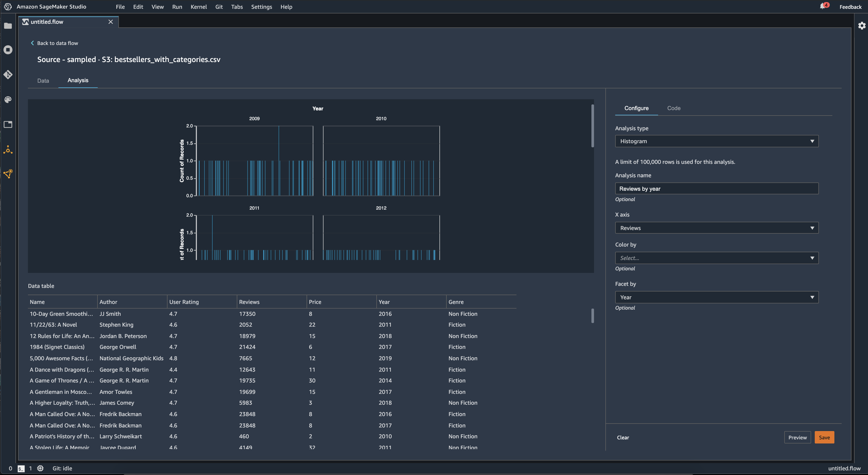Click the Preview button
The width and height of the screenshot is (868, 475).
coord(797,437)
